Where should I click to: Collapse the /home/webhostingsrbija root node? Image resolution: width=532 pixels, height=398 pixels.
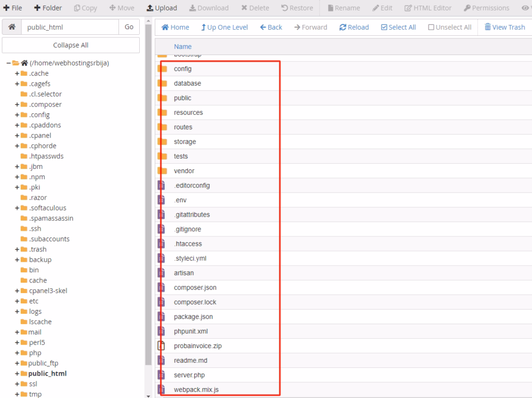click(x=8, y=63)
